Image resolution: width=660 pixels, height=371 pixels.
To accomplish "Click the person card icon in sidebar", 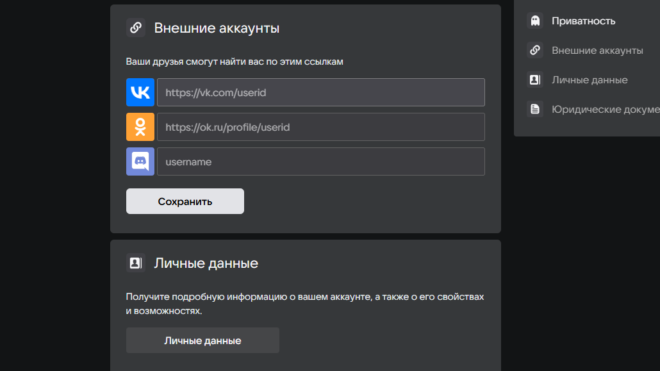I will point(535,80).
